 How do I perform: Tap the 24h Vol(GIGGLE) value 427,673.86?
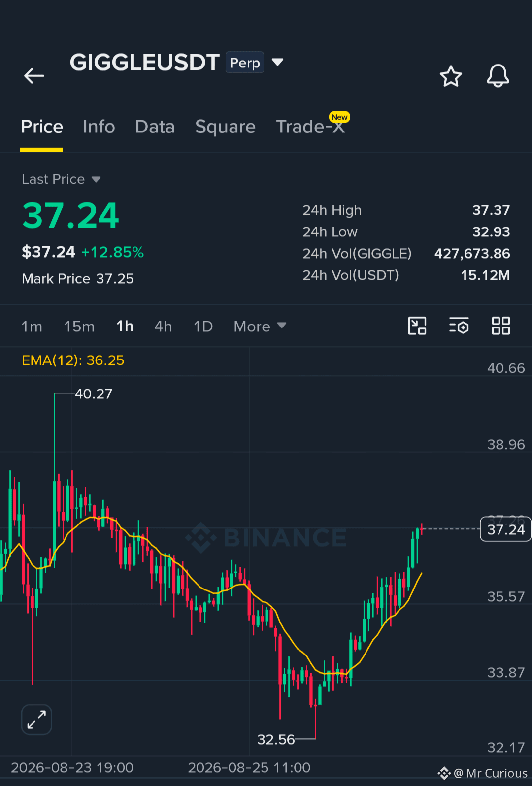click(x=472, y=254)
